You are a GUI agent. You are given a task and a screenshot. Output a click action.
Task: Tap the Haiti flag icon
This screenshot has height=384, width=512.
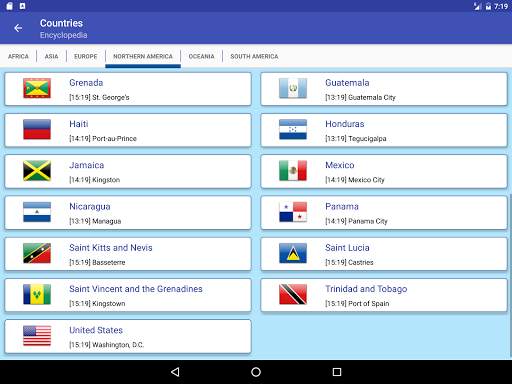(37, 129)
